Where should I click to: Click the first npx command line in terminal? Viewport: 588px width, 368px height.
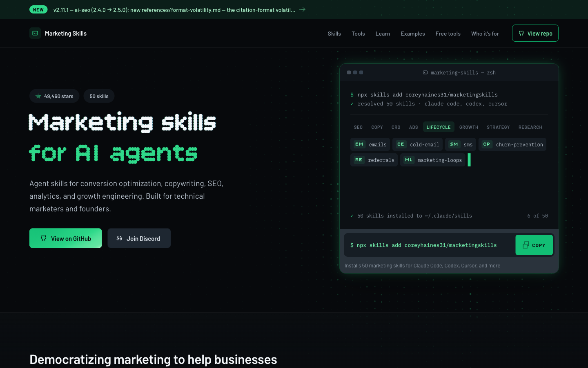[424, 94]
